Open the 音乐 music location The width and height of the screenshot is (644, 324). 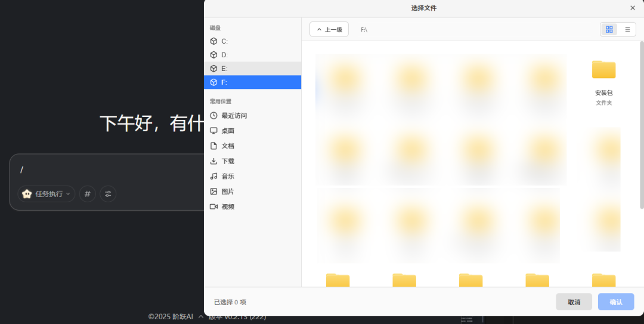click(x=252, y=177)
